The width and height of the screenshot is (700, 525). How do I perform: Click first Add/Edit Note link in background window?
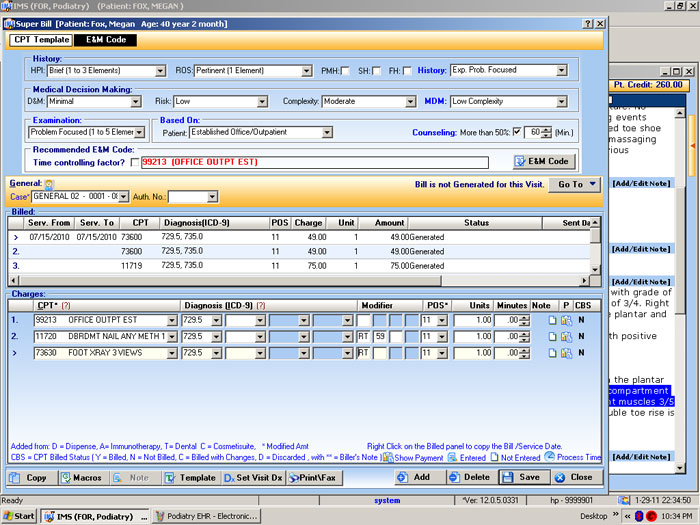(x=641, y=183)
